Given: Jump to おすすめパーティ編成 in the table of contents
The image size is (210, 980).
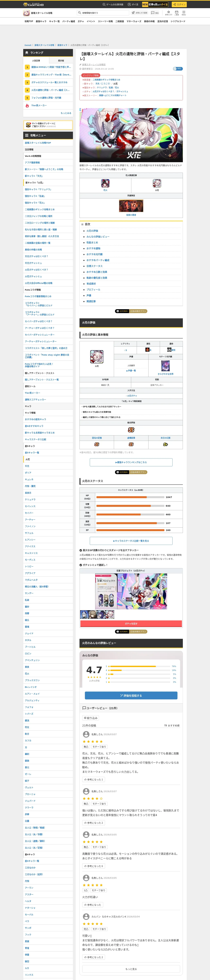Looking at the screenshot, I should tap(98, 260).
